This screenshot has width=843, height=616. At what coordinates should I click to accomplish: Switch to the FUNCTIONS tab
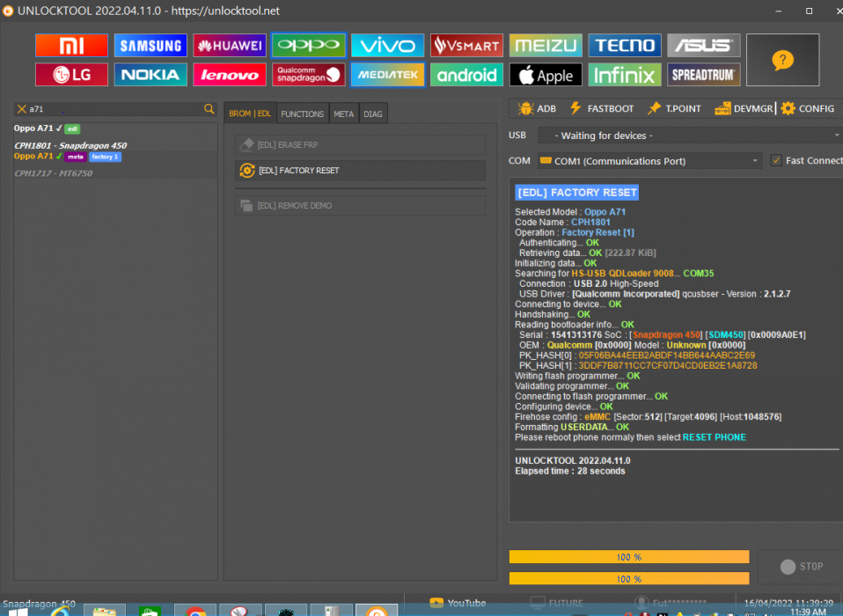[x=302, y=114]
